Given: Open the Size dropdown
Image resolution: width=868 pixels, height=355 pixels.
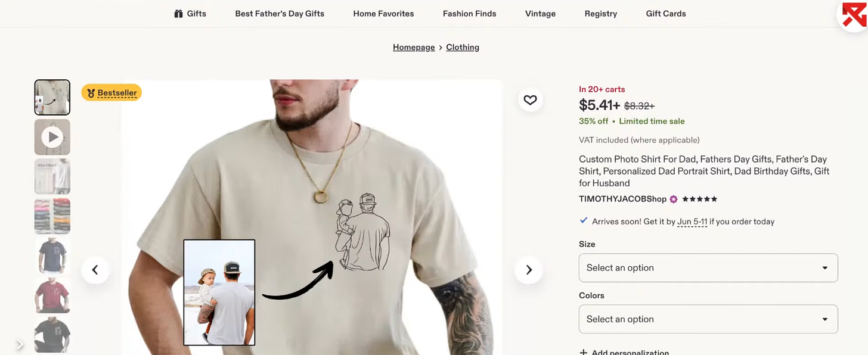Looking at the screenshot, I should click(708, 268).
